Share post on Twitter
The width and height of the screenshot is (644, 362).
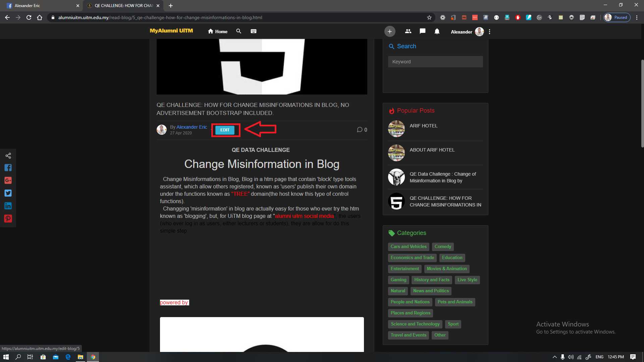(x=8, y=193)
